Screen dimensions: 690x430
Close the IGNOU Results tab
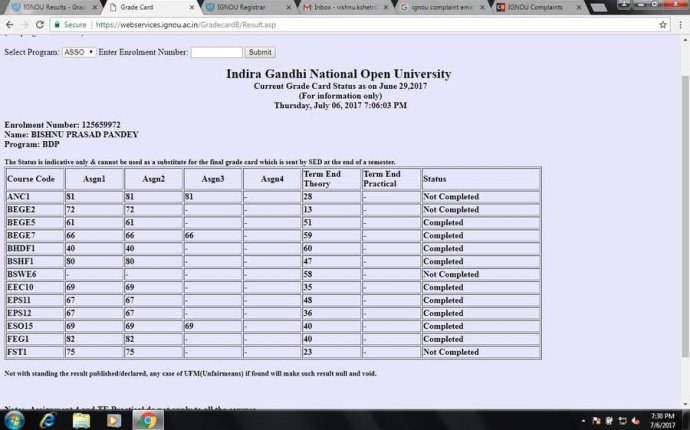pos(95,7)
